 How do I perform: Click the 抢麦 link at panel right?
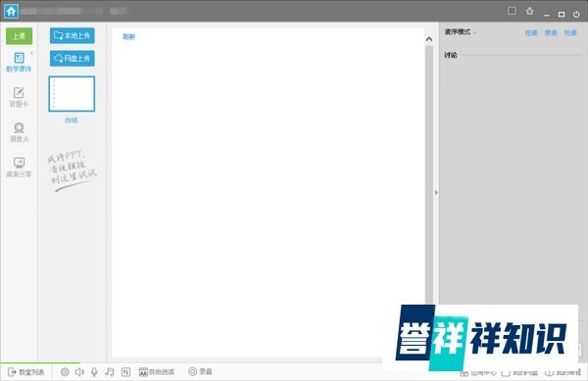coord(570,33)
